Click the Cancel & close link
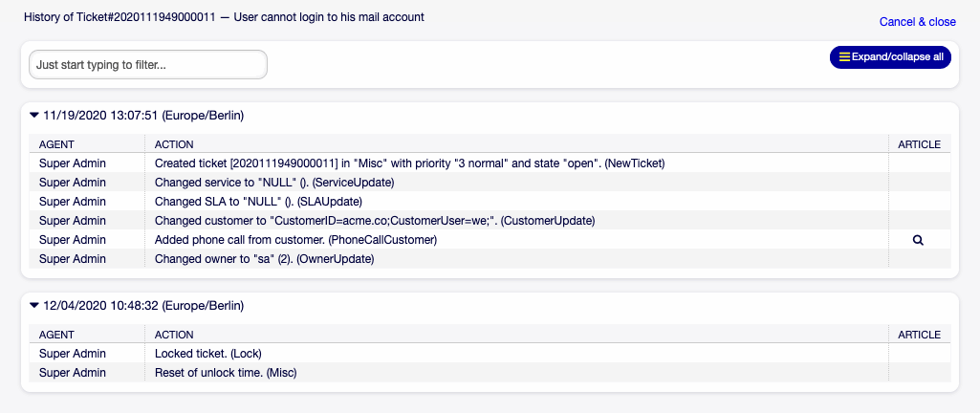The image size is (980, 413). coord(917,22)
